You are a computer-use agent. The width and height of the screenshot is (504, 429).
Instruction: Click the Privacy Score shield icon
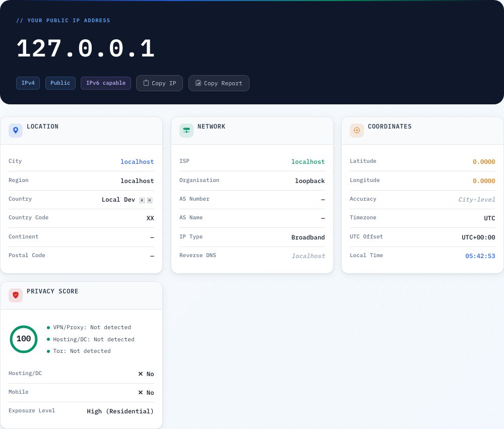pos(16,295)
